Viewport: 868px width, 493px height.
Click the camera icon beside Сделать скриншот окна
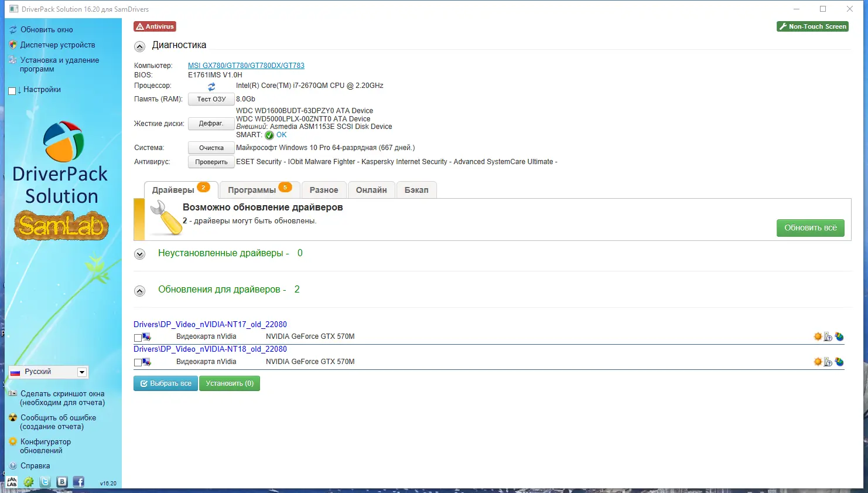[x=13, y=393]
